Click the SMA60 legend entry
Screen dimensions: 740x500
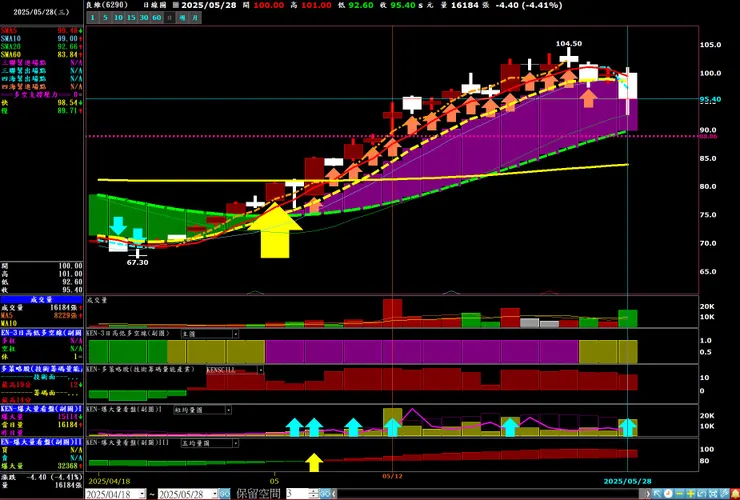pos(42,54)
